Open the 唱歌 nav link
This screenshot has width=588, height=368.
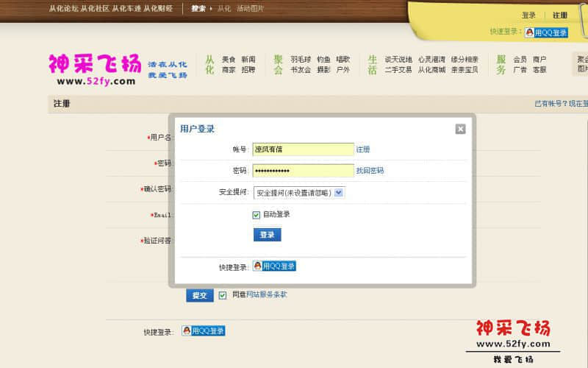coord(343,60)
